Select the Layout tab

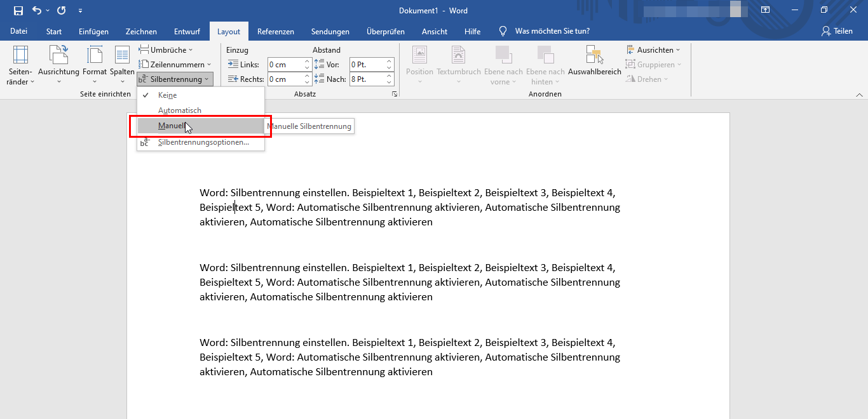tap(229, 32)
